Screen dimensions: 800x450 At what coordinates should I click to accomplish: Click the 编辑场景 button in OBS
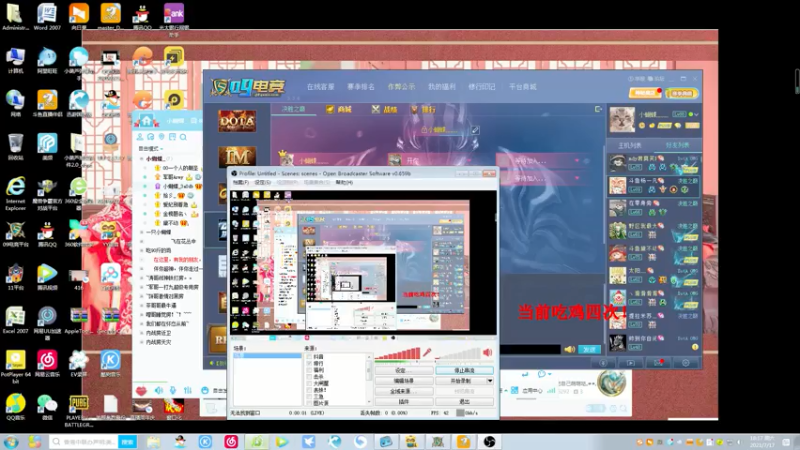(x=404, y=381)
